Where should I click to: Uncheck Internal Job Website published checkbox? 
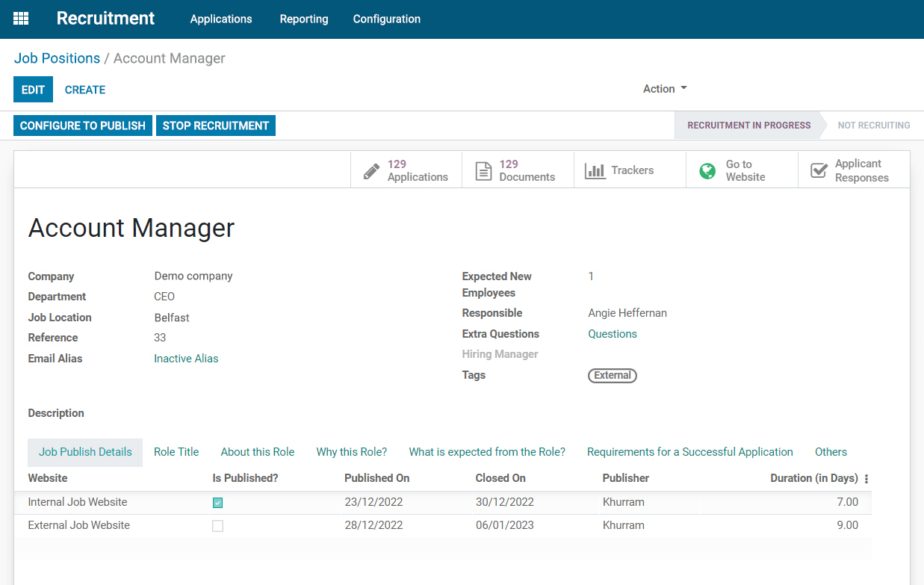pyautogui.click(x=217, y=502)
